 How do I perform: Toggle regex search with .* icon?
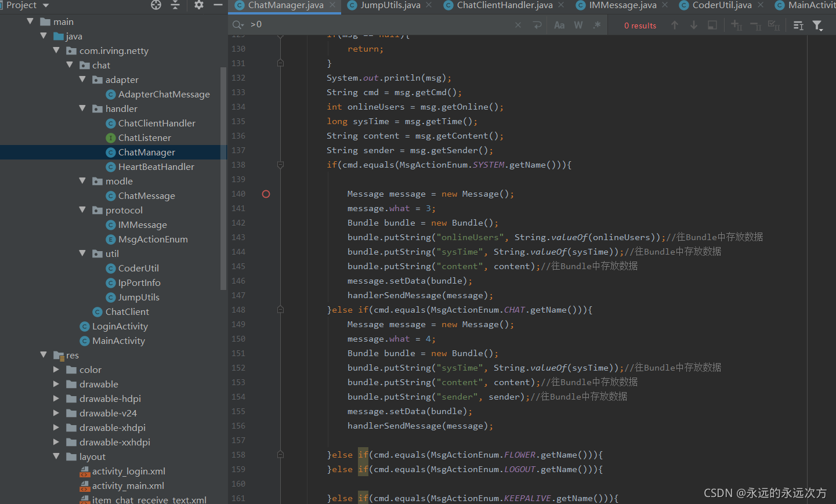[597, 25]
